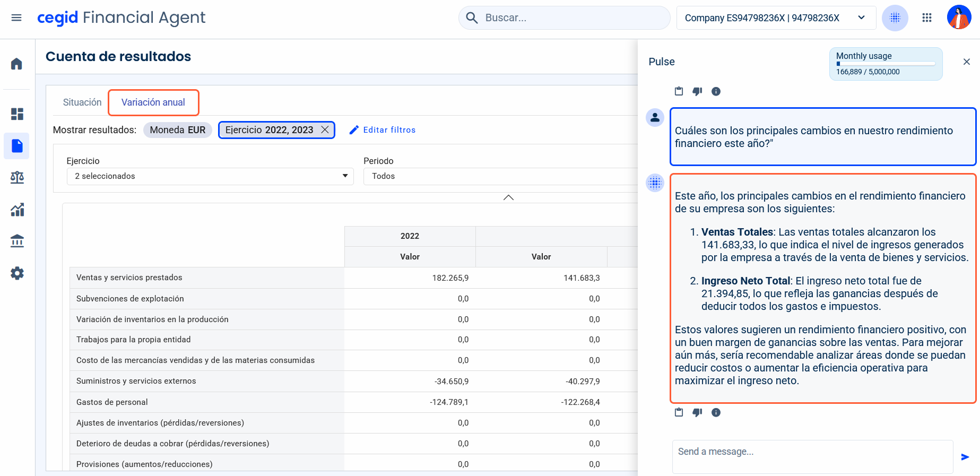Open the bank building sidebar icon
Screen dimensions: 980x476
tap(17, 241)
